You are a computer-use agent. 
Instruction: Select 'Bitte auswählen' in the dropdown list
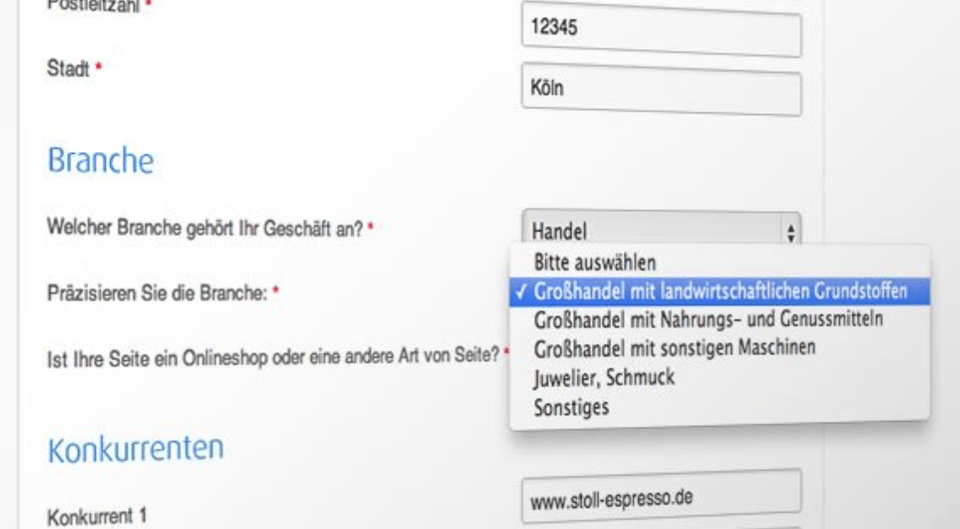(594, 263)
